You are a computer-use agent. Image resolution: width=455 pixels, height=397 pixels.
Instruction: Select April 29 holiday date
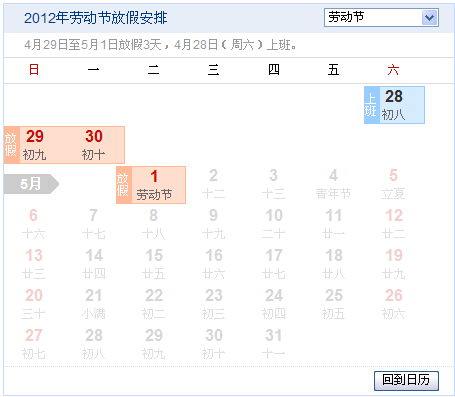click(35, 145)
